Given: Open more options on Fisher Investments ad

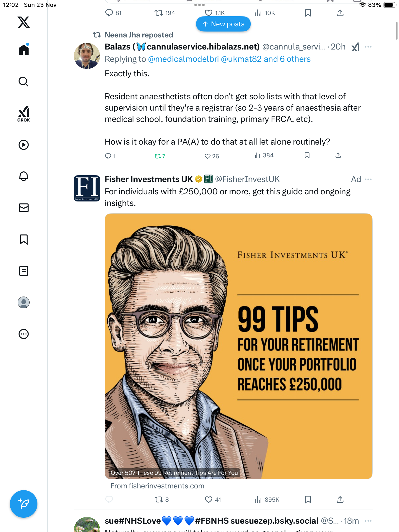Looking at the screenshot, I should [368, 179].
